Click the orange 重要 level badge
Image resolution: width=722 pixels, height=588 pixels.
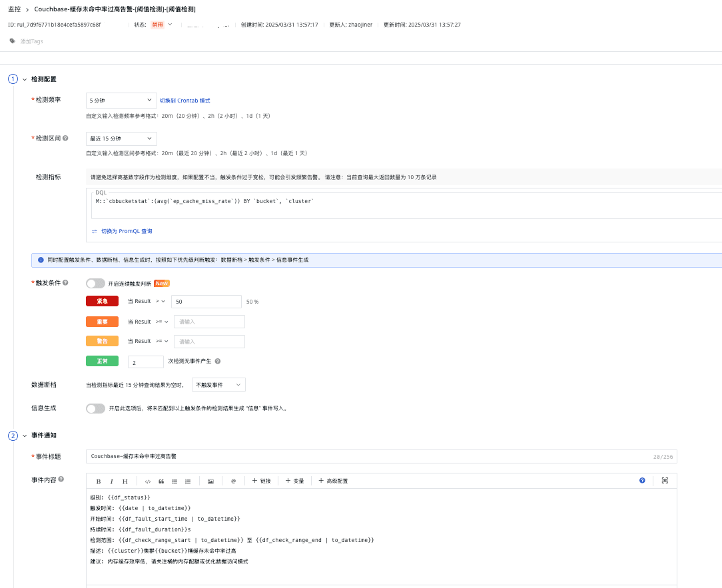click(102, 322)
